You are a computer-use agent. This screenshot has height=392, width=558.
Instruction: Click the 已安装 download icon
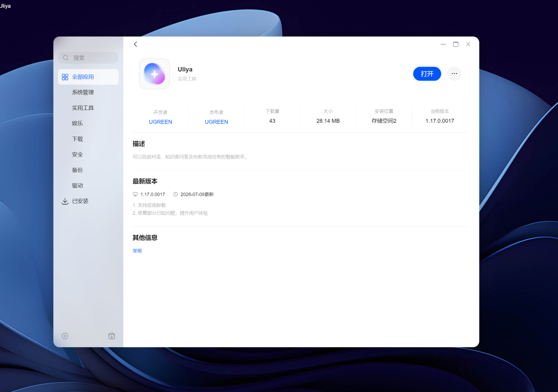[65, 201]
